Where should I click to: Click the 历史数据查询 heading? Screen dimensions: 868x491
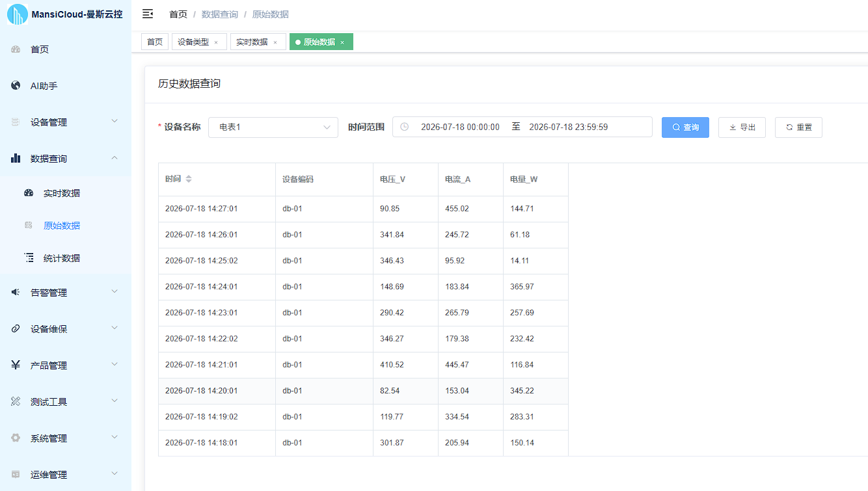pyautogui.click(x=189, y=84)
